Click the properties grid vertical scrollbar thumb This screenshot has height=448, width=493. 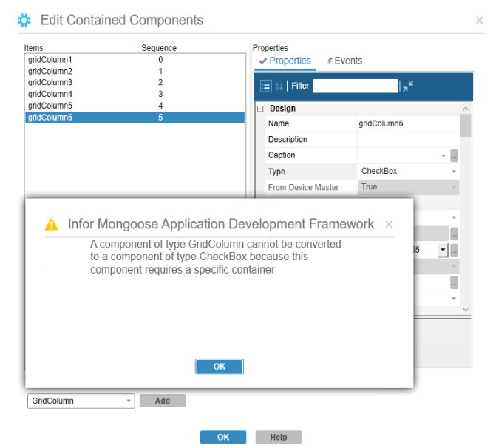(x=466, y=126)
